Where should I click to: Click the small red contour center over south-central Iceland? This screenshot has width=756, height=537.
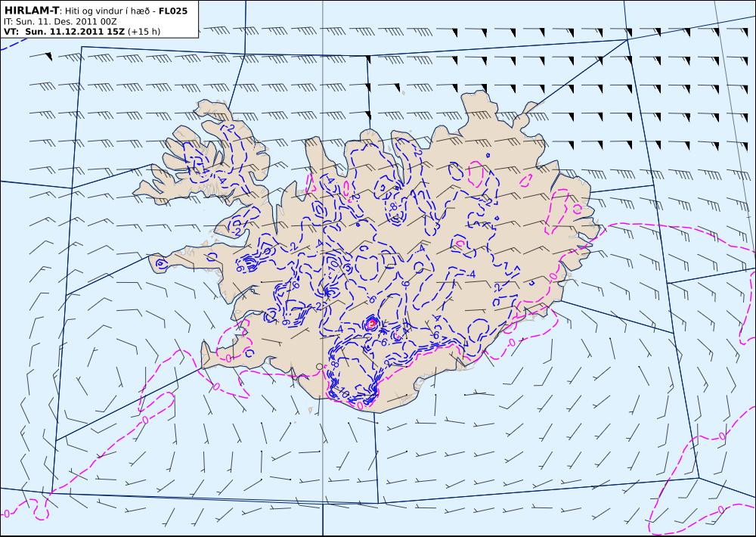(x=371, y=323)
